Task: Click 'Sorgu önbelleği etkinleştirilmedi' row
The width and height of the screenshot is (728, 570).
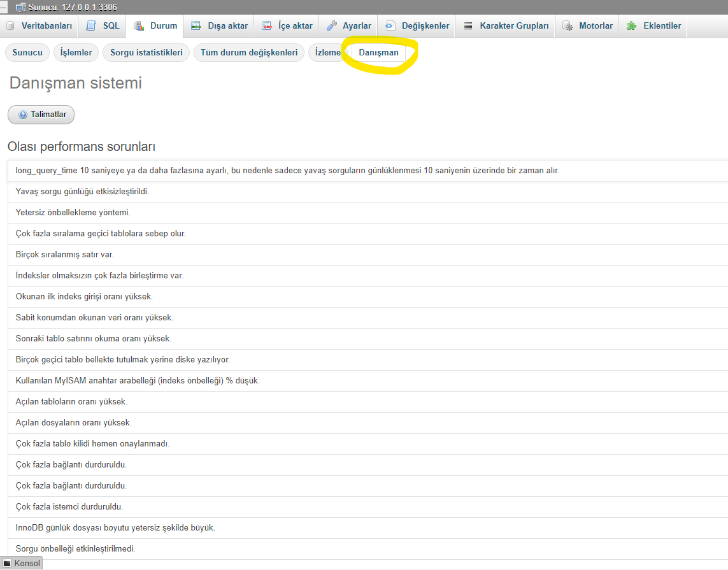Action: [368, 548]
